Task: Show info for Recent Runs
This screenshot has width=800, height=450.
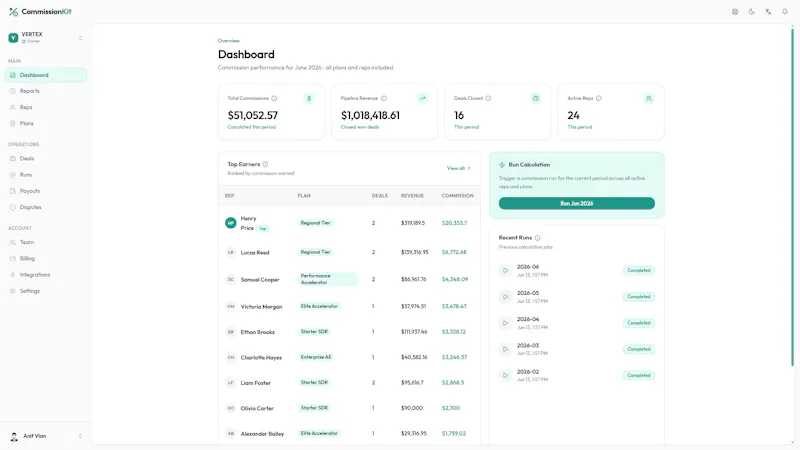Action: point(537,238)
